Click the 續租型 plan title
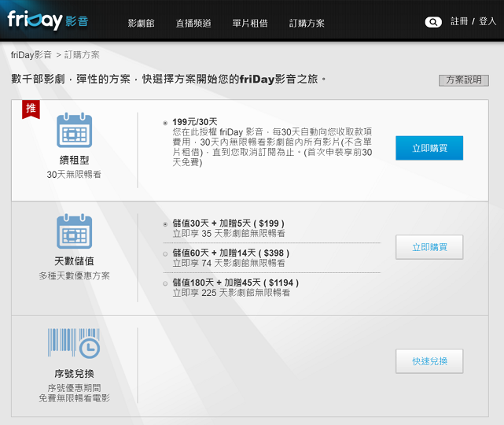Screen dimensions: 504x425 74,160
